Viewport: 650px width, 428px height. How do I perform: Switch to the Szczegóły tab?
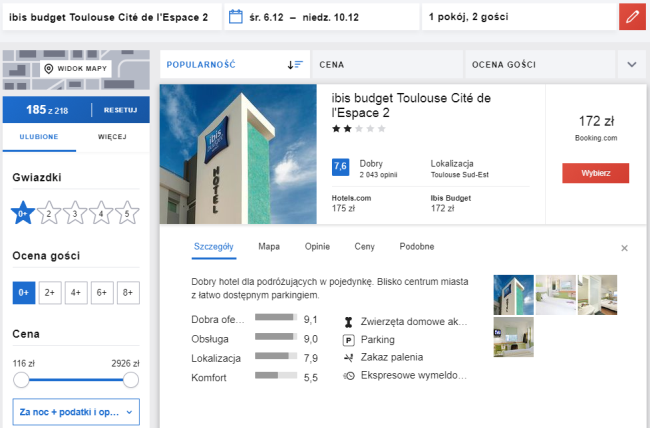tap(213, 247)
